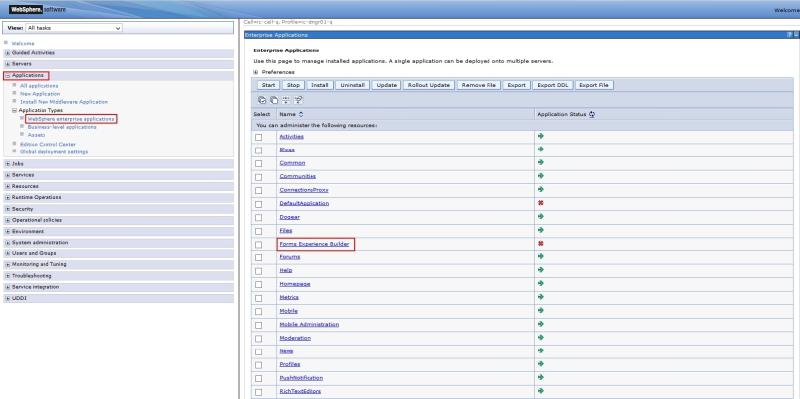The width and height of the screenshot is (800, 399).
Task: Expand the Preferences section
Action: pyautogui.click(x=256, y=72)
